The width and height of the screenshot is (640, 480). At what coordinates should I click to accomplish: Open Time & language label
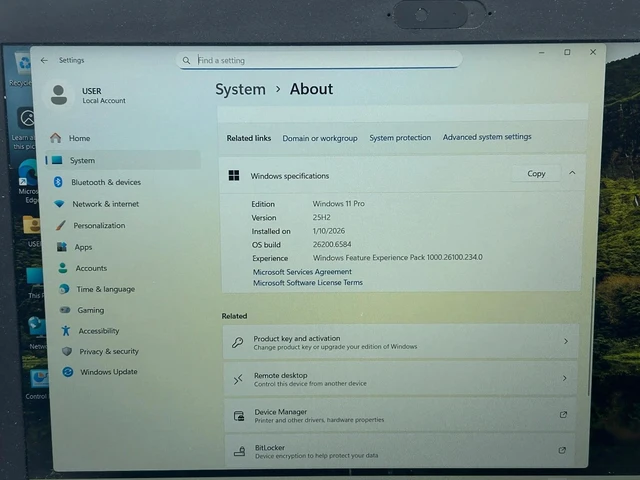pyautogui.click(x=106, y=289)
